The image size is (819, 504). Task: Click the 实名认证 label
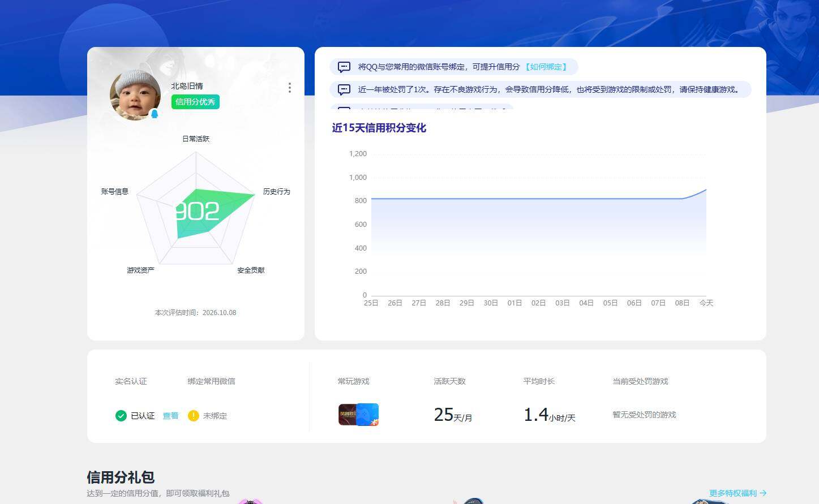click(131, 381)
